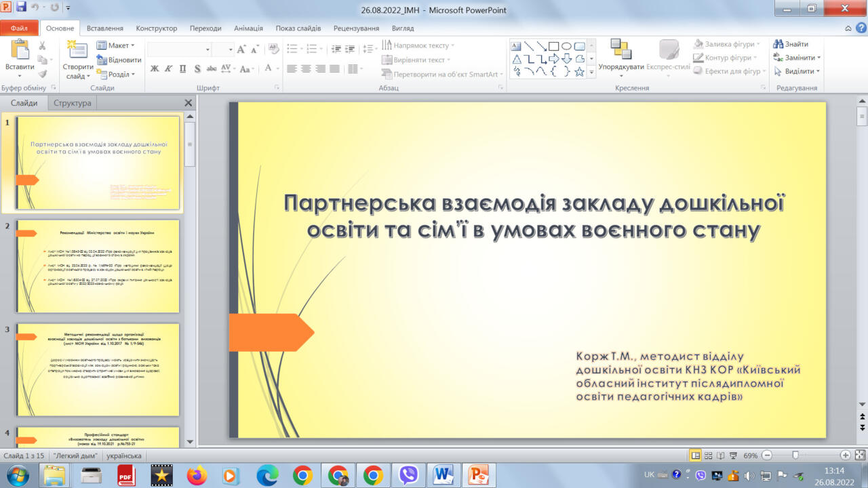Viewport: 868px width, 488px height.
Task: Close the slides thumbnail pane
Action: click(189, 103)
